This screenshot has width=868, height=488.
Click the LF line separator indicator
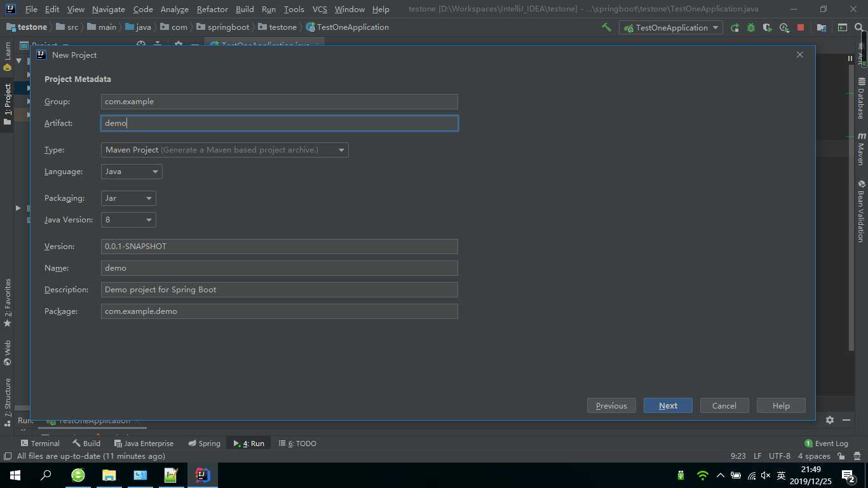(x=757, y=456)
